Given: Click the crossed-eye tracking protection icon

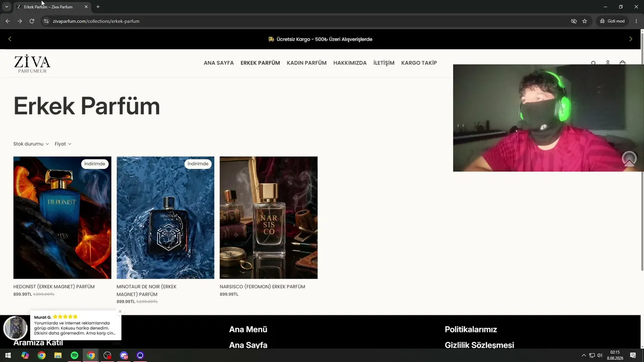Looking at the screenshot, I should 574,21.
